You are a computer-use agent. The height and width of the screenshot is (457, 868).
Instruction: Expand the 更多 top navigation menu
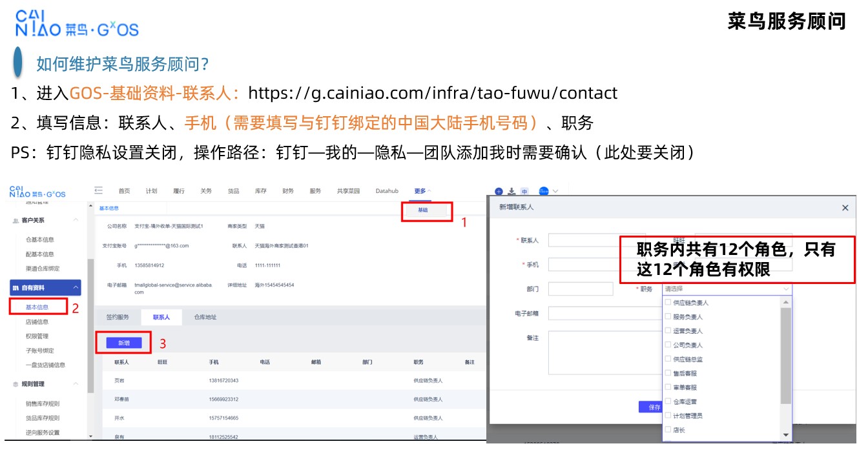click(x=423, y=191)
